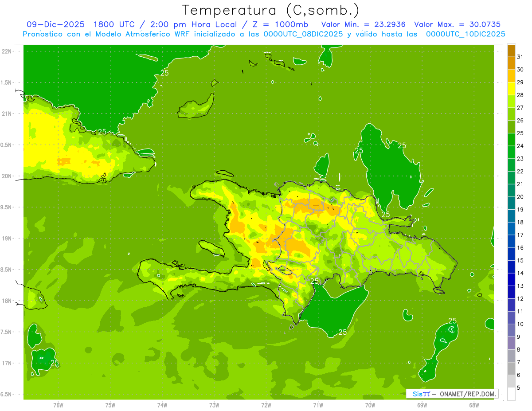
Task: Pick the purple colorbar swatch between 9 and 10
Action: [511, 330]
